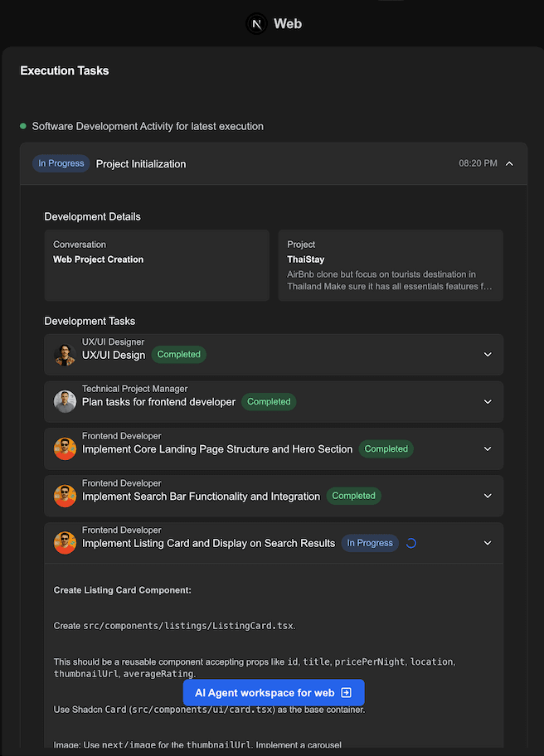Expand the UX/UI Design task

tap(488, 355)
